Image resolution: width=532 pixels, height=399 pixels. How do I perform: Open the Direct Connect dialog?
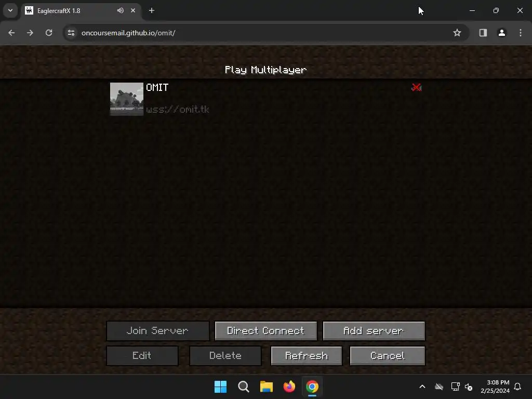(x=265, y=331)
